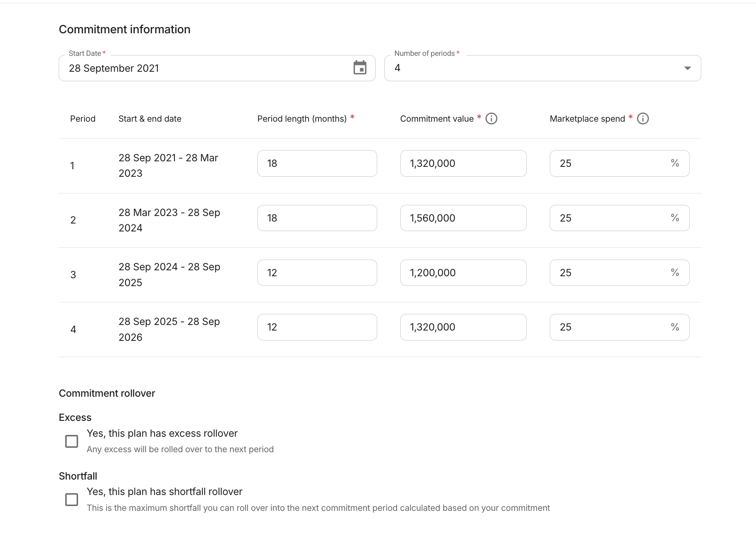Edit period 1 marketplace spend percentage
Screen dimensions: 756x539
(620, 163)
